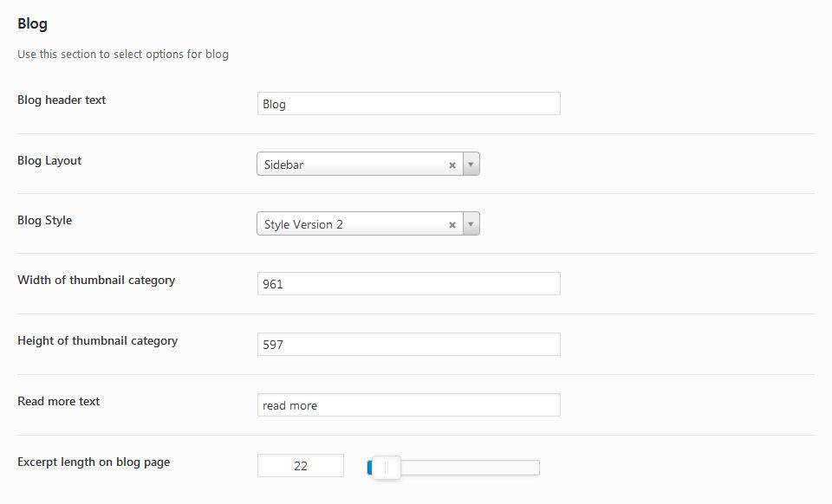Click the excerpt length slider handle
832x504 pixels.
[387, 468]
